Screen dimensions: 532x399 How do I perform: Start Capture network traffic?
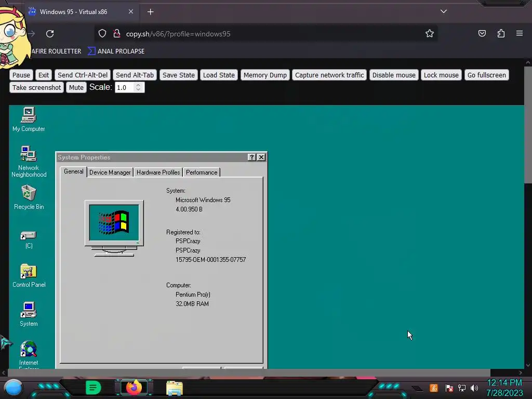(329, 75)
